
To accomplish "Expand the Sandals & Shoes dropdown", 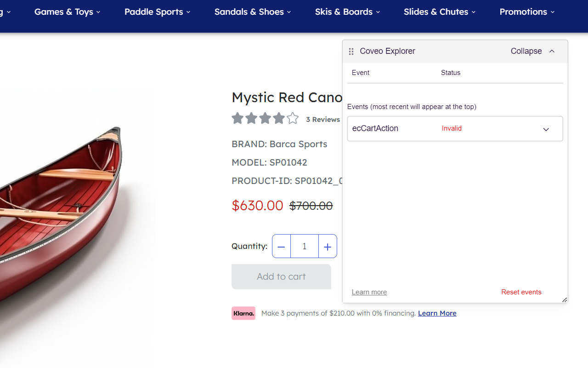I will click(x=253, y=12).
